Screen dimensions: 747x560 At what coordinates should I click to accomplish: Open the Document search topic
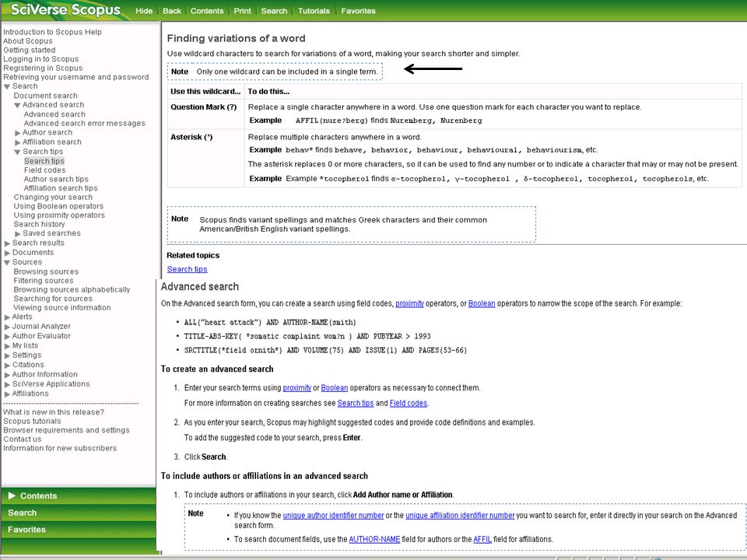coord(45,96)
